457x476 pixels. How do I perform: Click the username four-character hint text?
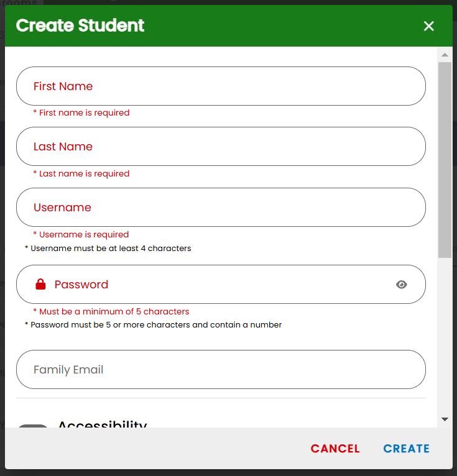(x=108, y=249)
